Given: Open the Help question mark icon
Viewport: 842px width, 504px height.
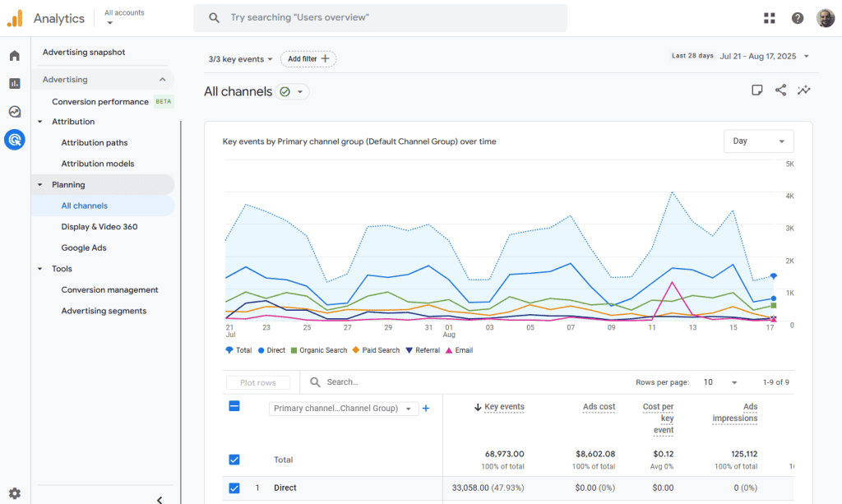Looking at the screenshot, I should tap(798, 18).
